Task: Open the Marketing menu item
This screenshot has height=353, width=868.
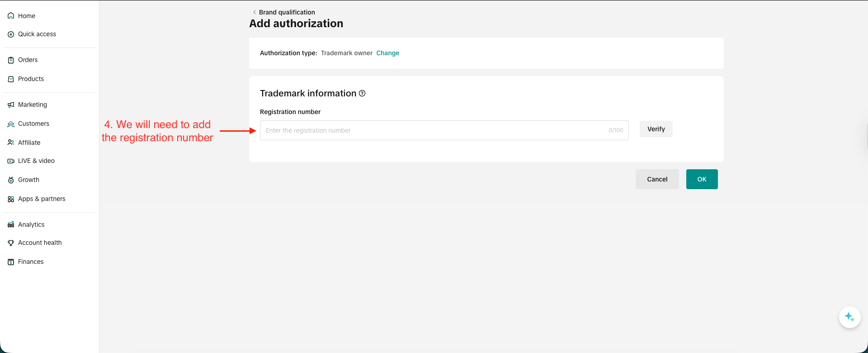Action: [33, 105]
